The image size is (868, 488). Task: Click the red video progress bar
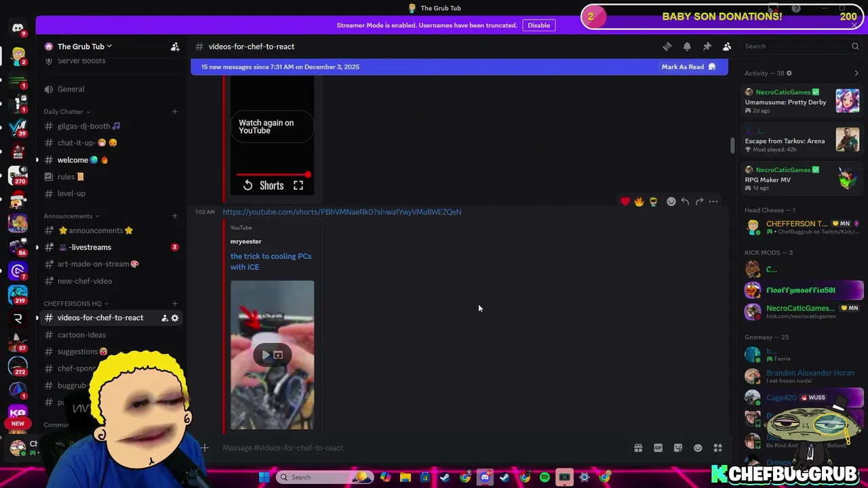273,175
